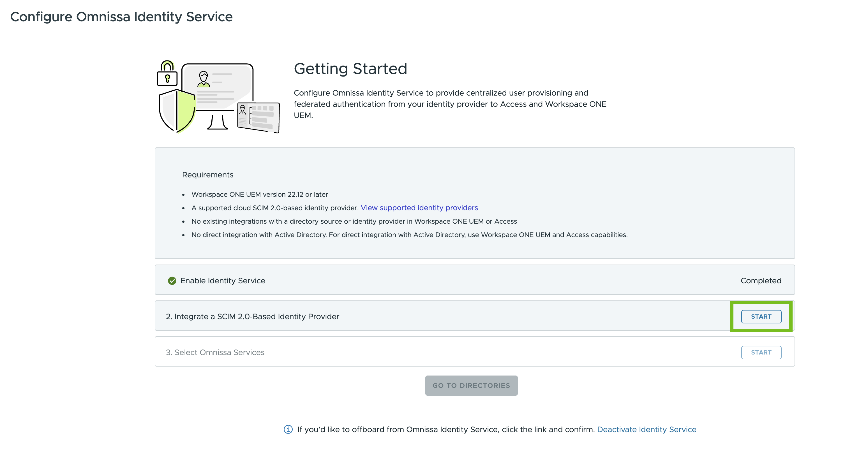
Task: Click the 'No existing integrations' requirement line
Action: click(354, 221)
